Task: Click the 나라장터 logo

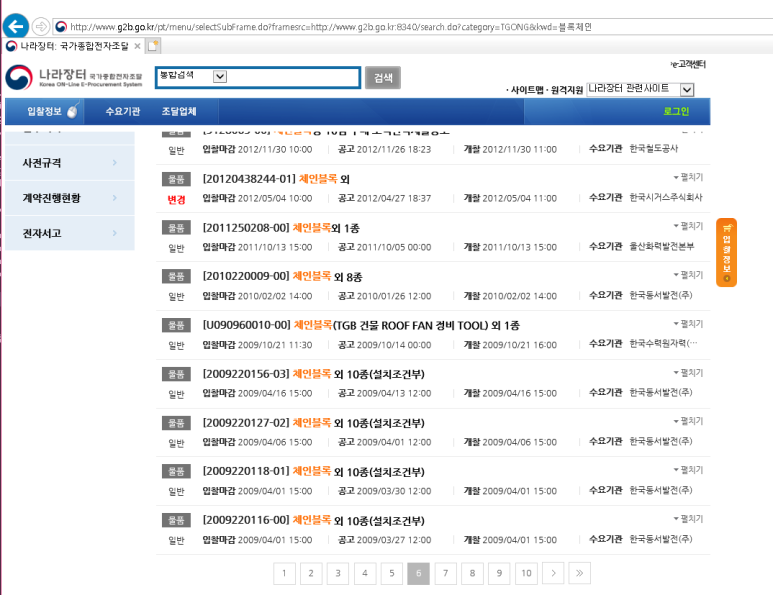Action: (73, 77)
